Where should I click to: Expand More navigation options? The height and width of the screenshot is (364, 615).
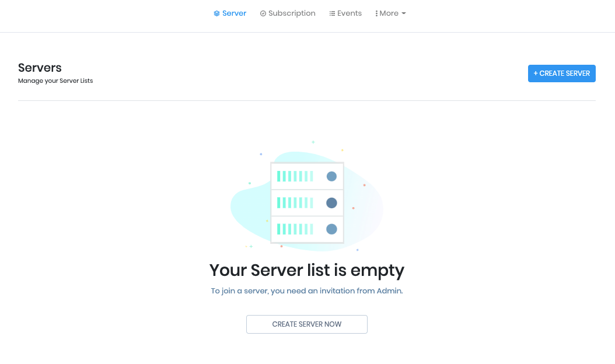(390, 13)
